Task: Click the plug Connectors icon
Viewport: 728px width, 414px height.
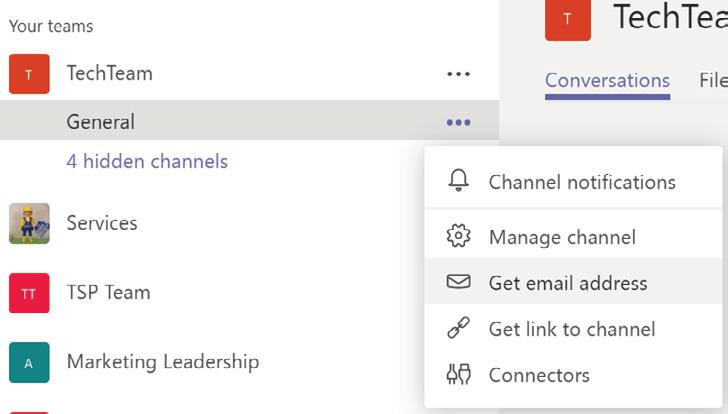Action: pyautogui.click(x=458, y=374)
